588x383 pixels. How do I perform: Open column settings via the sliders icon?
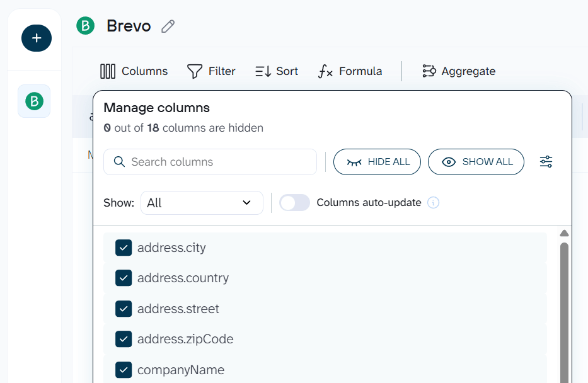coord(546,161)
